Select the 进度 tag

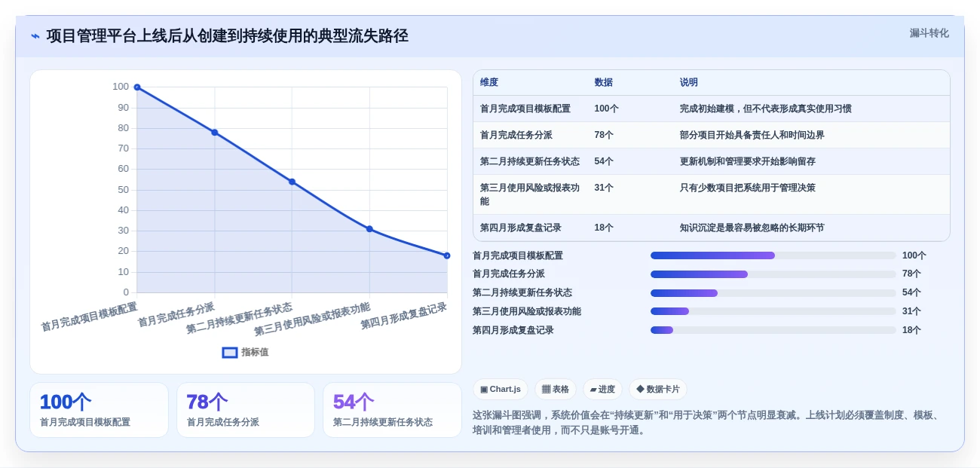(x=602, y=389)
